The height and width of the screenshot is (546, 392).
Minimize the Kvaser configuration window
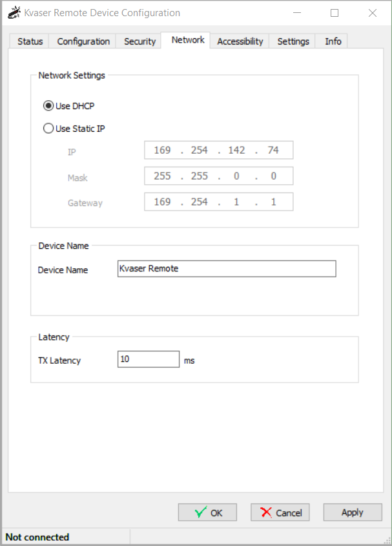pos(297,13)
